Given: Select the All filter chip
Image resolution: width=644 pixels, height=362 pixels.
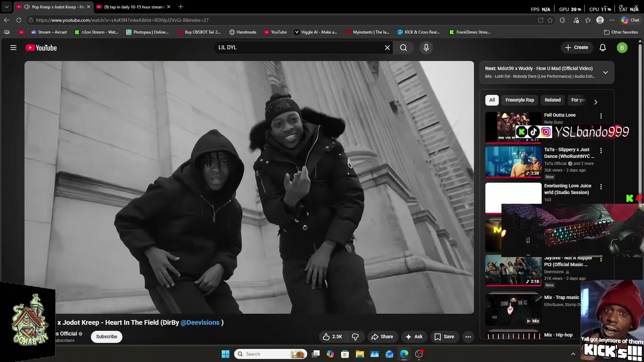Looking at the screenshot, I should click(492, 100).
